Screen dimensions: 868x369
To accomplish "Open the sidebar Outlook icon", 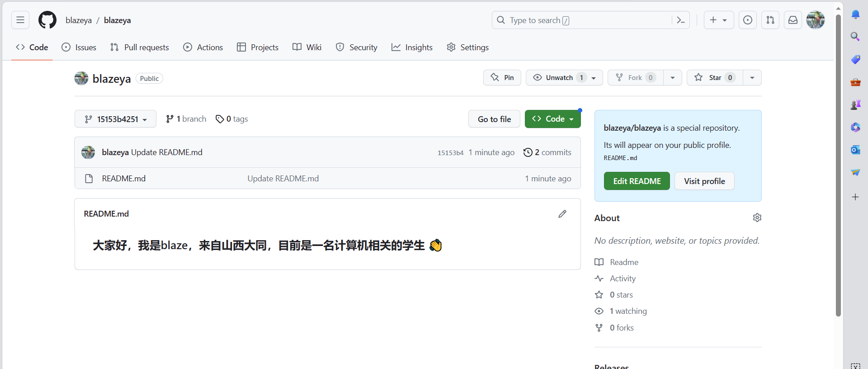I will coord(855,150).
